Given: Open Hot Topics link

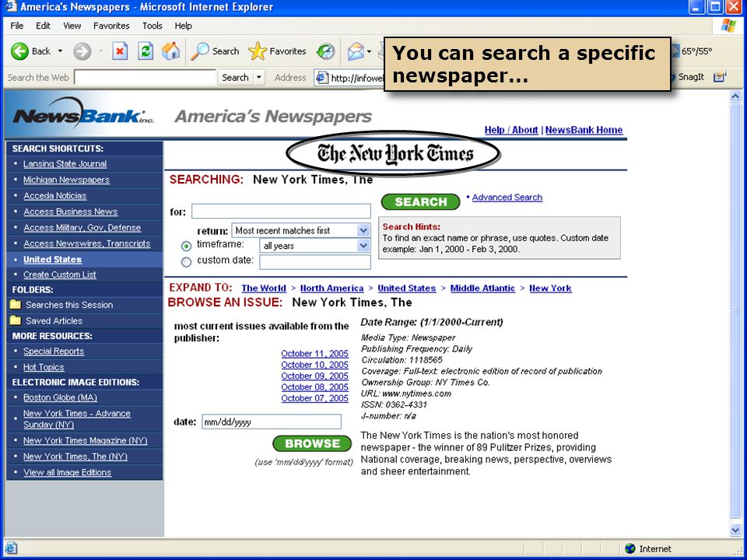Looking at the screenshot, I should point(44,367).
